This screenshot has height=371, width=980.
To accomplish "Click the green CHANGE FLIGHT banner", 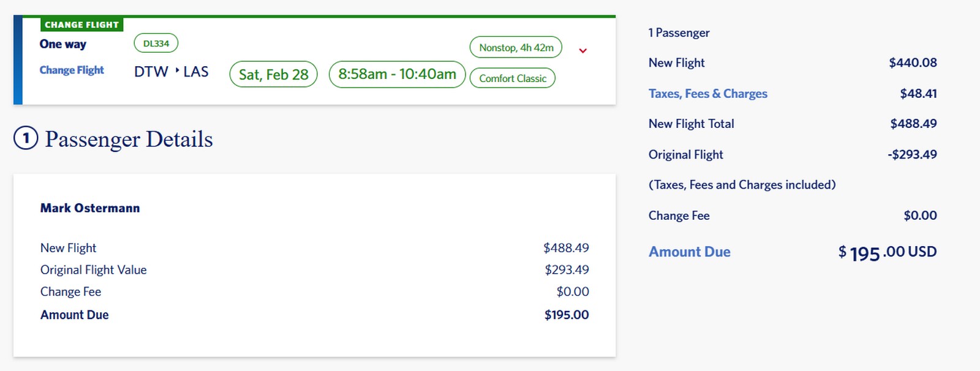I will click(x=82, y=24).
